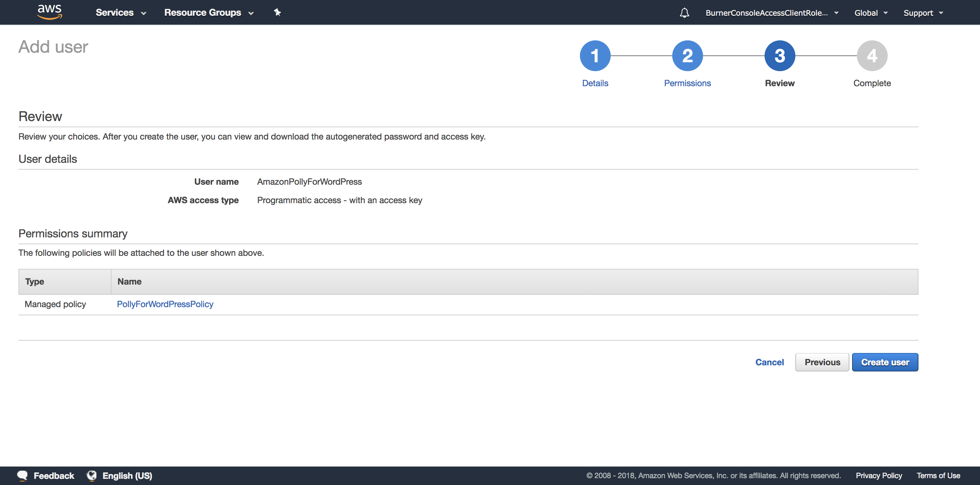Click the Cancel link

point(770,362)
